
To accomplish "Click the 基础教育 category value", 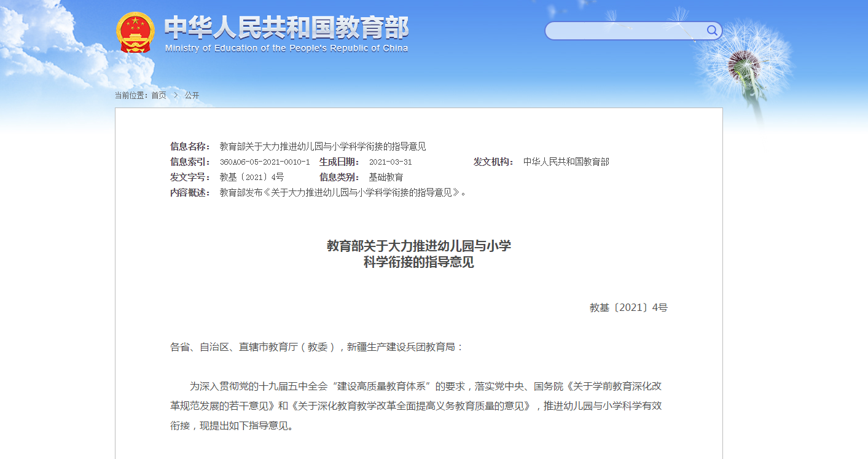I will pos(386,177).
